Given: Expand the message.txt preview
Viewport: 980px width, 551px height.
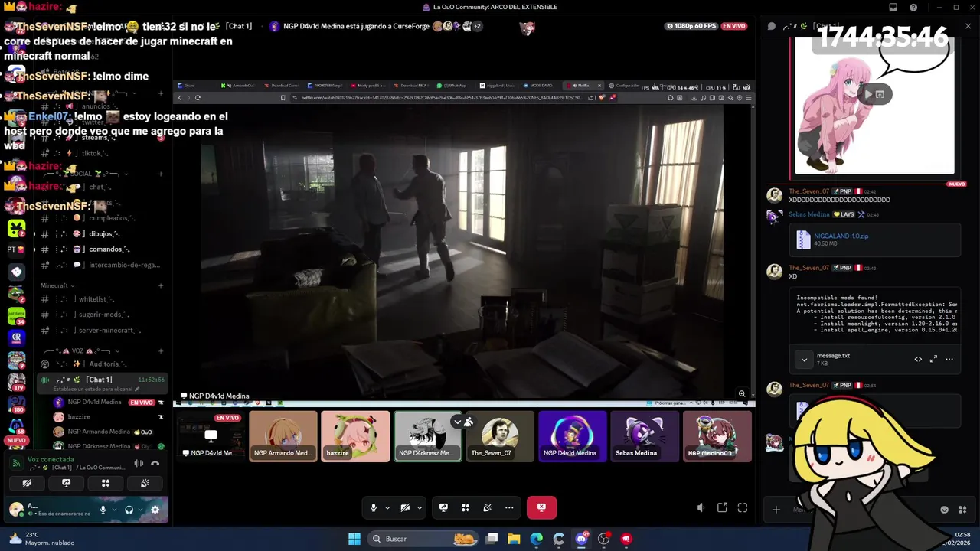Looking at the screenshot, I should [804, 359].
